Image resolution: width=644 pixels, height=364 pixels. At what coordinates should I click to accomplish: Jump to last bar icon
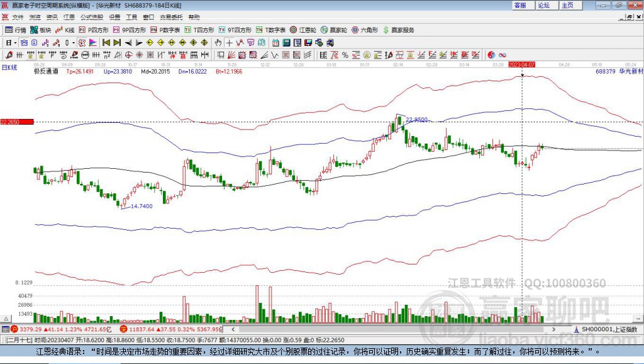(x=117, y=43)
